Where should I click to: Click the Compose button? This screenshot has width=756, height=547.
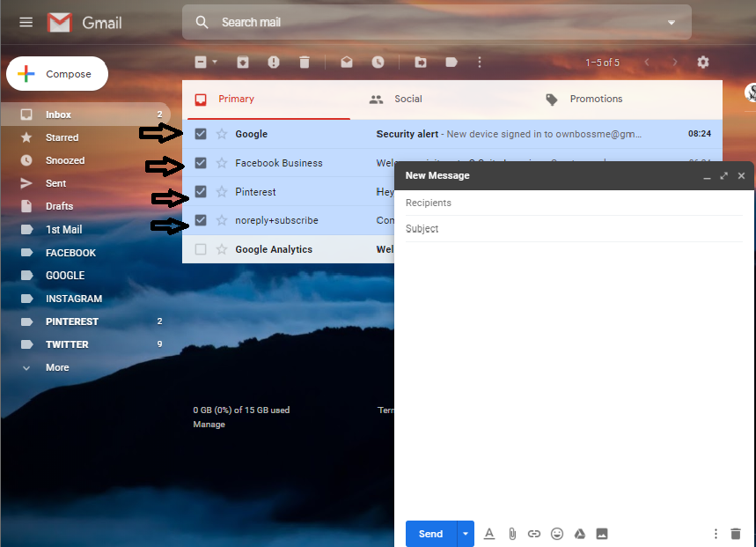point(57,74)
